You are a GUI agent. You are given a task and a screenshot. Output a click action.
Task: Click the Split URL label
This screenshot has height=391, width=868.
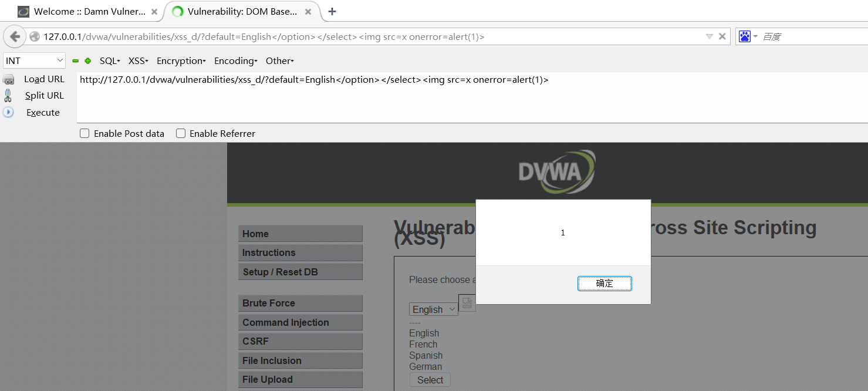pyautogui.click(x=44, y=96)
